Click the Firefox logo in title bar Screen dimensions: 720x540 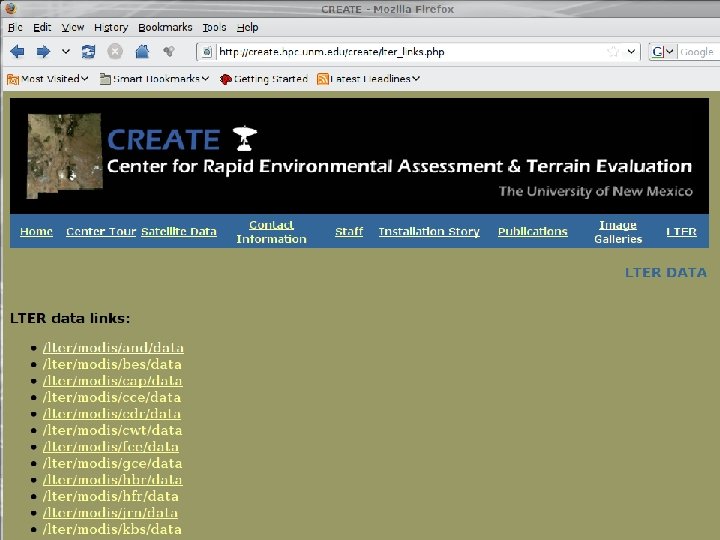(11, 8)
